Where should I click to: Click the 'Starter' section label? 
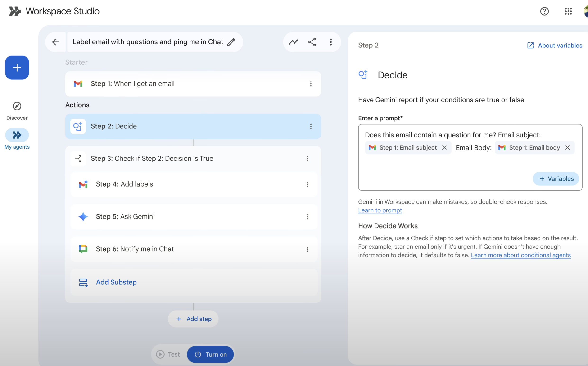pos(77,62)
